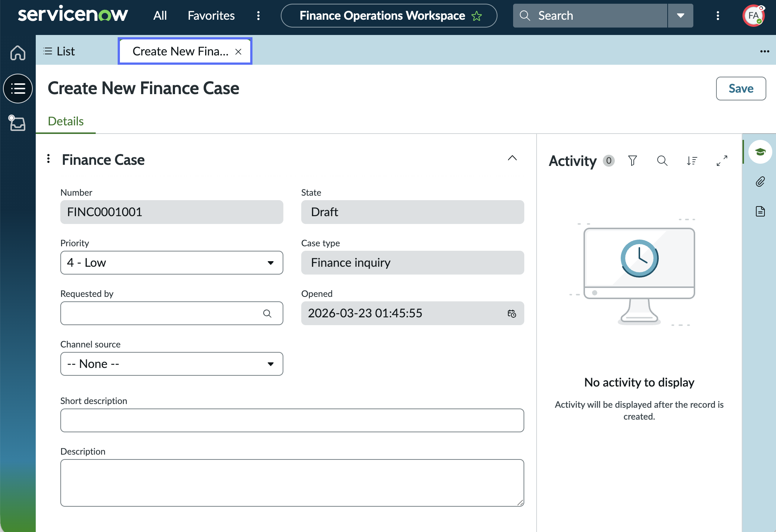Open the Priority dropdown

click(172, 263)
